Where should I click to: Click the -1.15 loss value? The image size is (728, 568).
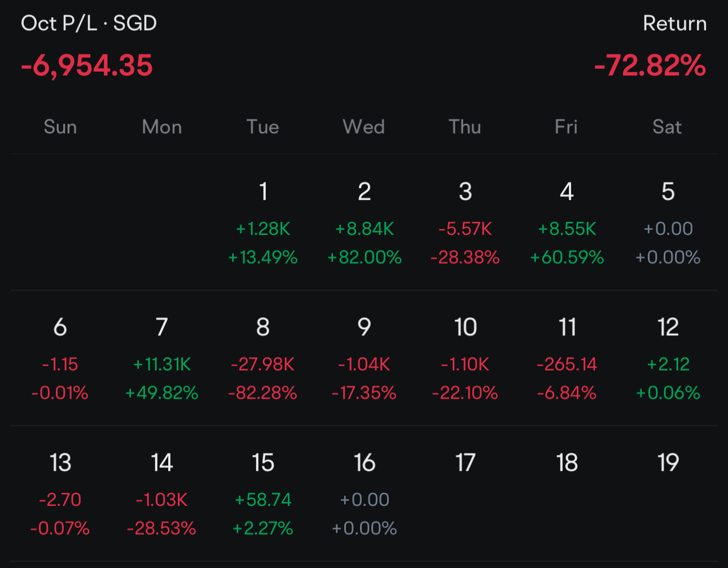click(x=60, y=364)
